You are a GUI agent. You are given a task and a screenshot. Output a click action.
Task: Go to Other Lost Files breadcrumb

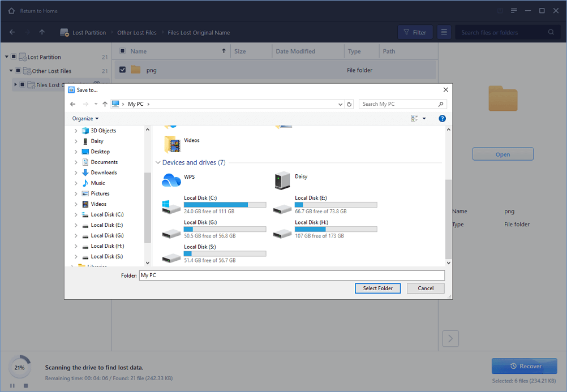click(136, 33)
